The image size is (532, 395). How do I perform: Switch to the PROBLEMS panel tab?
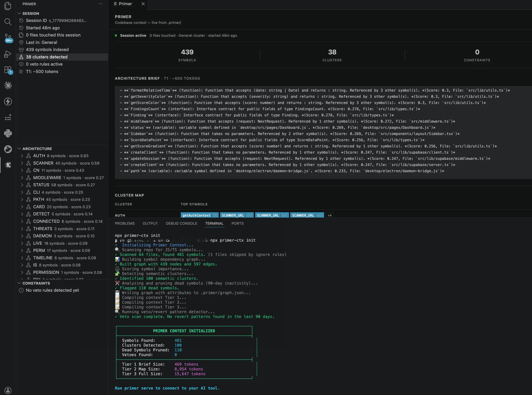click(125, 223)
